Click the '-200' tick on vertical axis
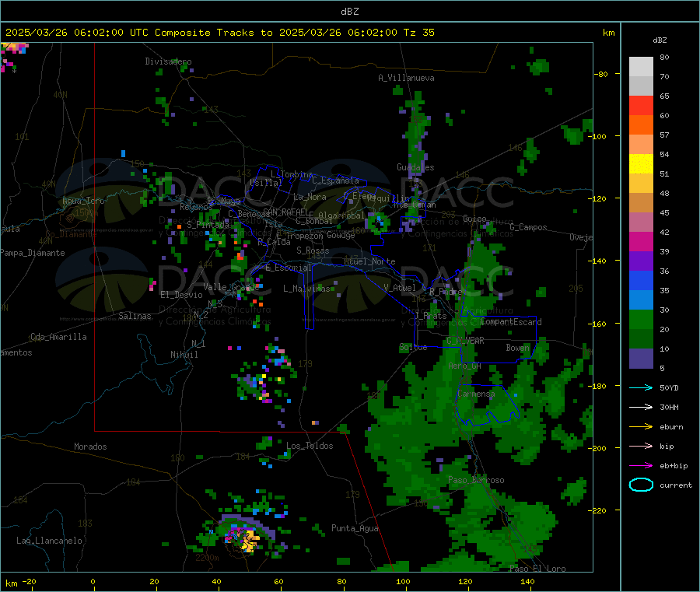Screen dimensions: 700x592 tap(597, 448)
